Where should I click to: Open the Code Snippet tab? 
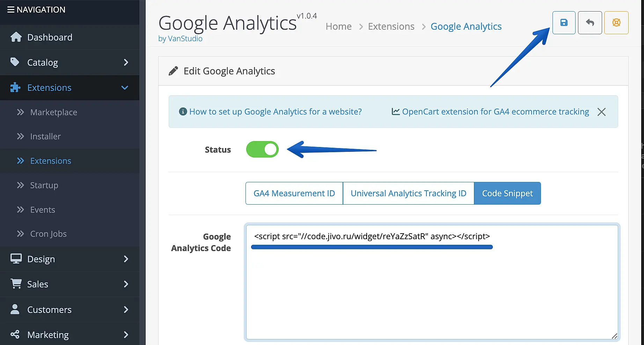507,193
